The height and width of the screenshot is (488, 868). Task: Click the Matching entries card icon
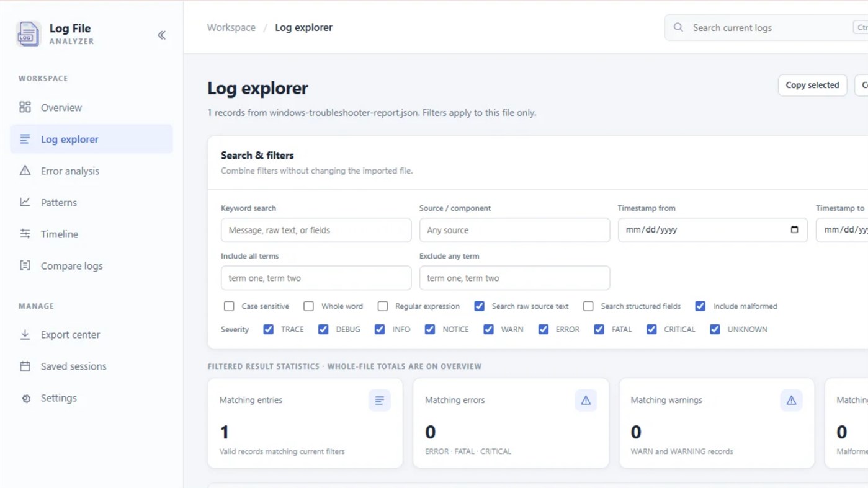(x=379, y=401)
